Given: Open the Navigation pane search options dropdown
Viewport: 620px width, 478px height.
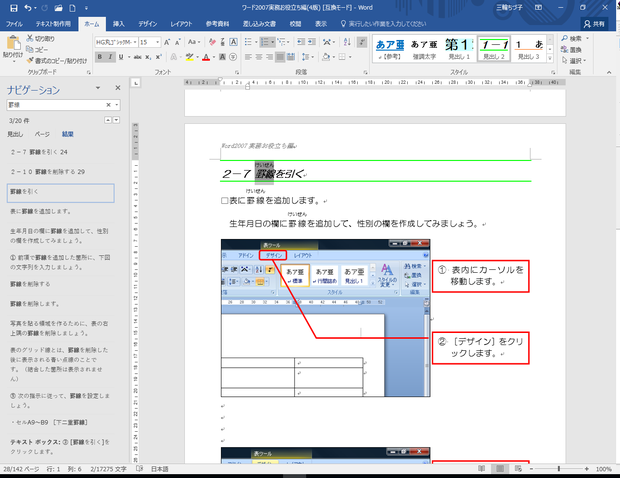Looking at the screenshot, I should (117, 105).
